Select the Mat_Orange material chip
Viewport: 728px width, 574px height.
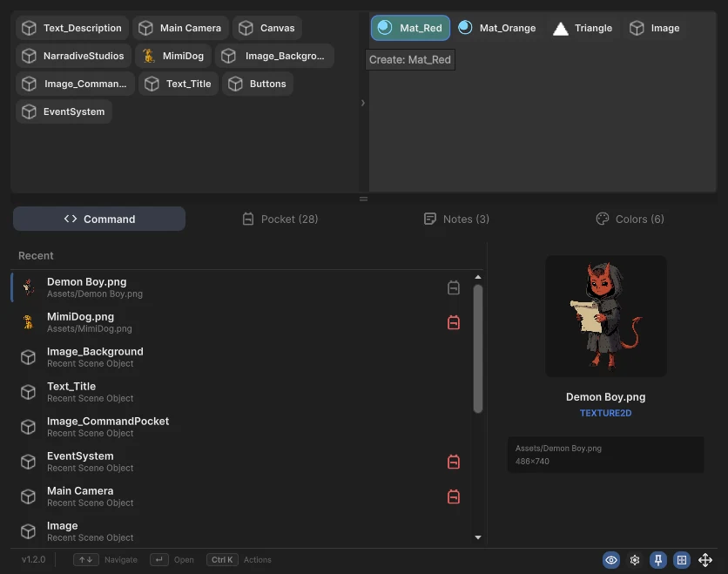pyautogui.click(x=497, y=28)
